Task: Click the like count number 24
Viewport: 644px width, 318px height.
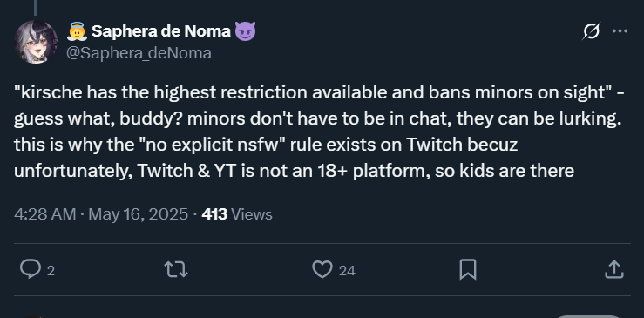Action: click(347, 271)
